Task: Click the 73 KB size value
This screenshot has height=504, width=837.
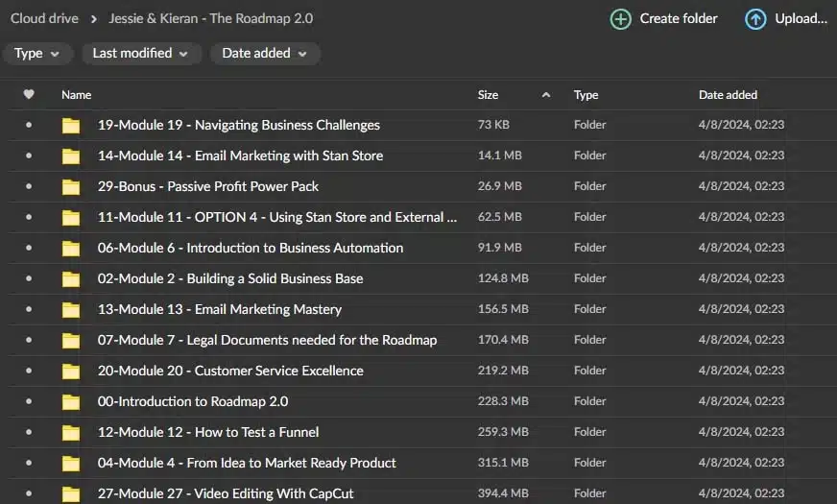Action: [493, 125]
